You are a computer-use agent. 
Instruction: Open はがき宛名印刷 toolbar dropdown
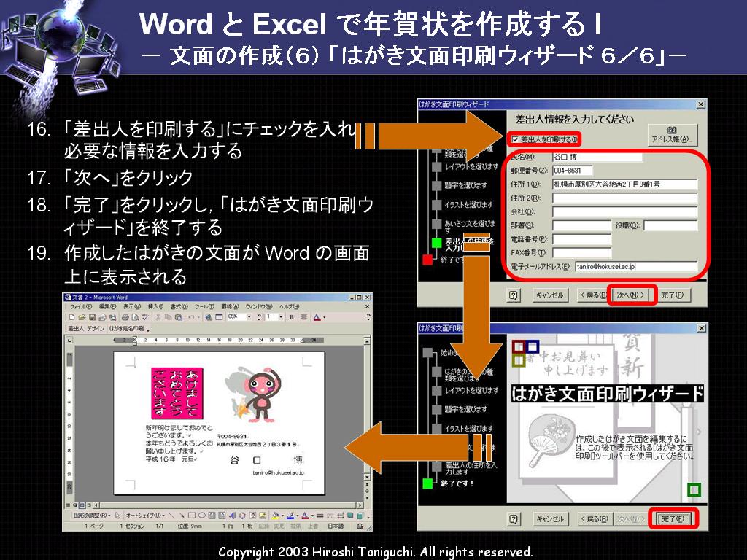point(148,330)
